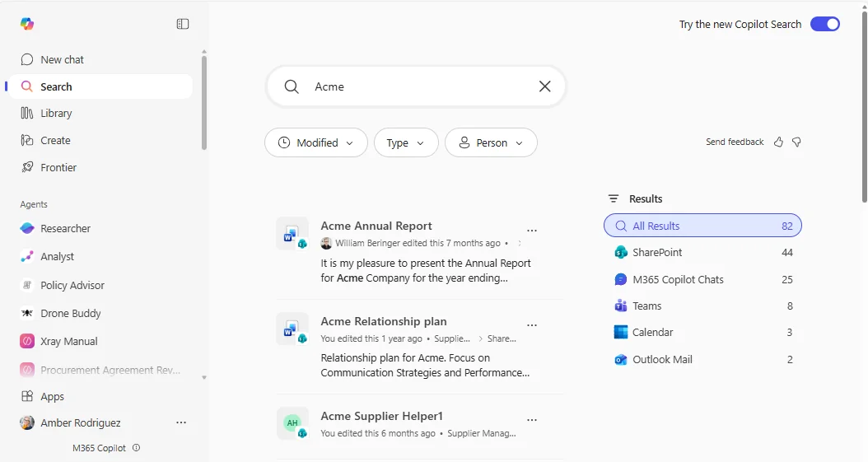Click Word icon of Acme Annual Report
868x462 pixels.
[292, 234]
